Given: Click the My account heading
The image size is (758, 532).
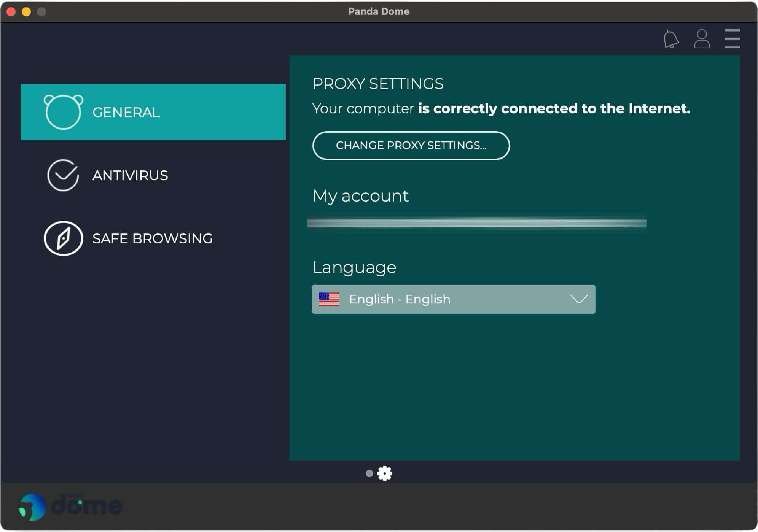Looking at the screenshot, I should (x=361, y=196).
